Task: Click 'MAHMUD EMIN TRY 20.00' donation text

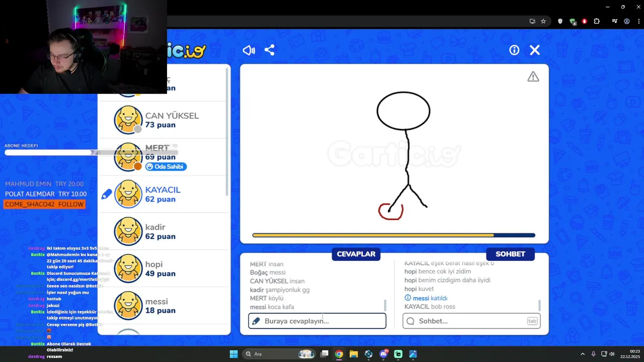Action: click(44, 184)
